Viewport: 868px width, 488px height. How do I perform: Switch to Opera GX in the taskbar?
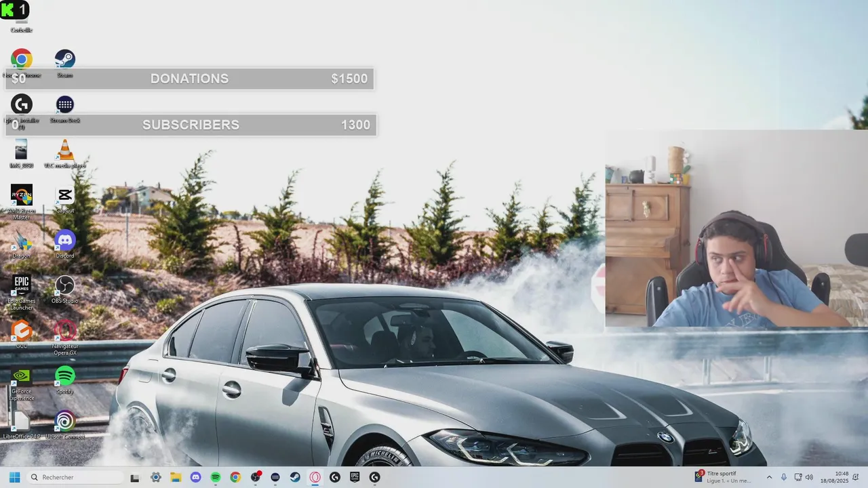tap(315, 477)
